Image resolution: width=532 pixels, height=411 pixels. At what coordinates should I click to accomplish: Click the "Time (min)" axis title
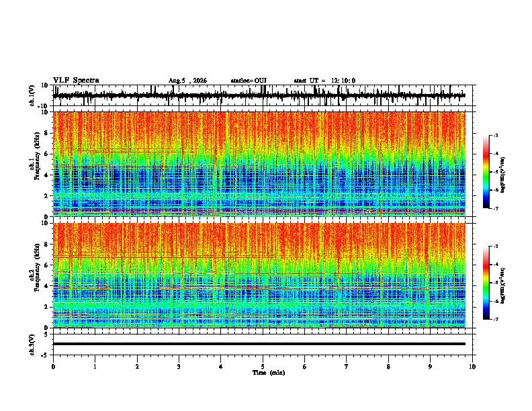pyautogui.click(x=269, y=373)
